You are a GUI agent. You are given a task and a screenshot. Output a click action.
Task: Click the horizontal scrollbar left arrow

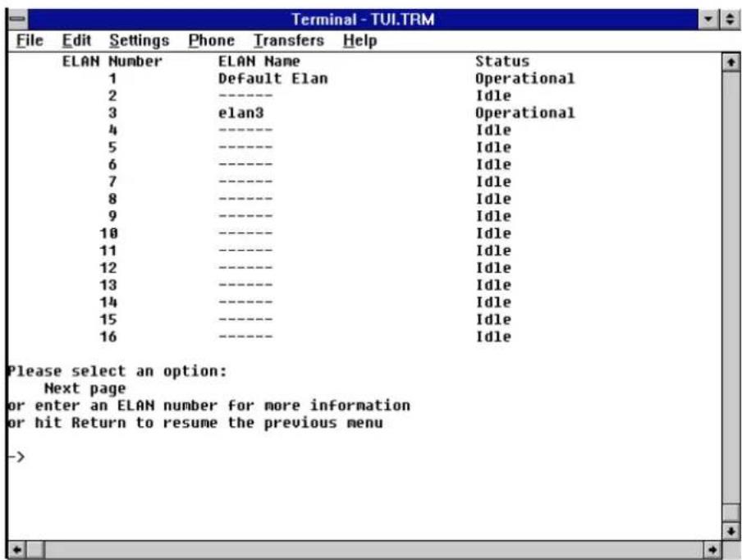click(17, 549)
